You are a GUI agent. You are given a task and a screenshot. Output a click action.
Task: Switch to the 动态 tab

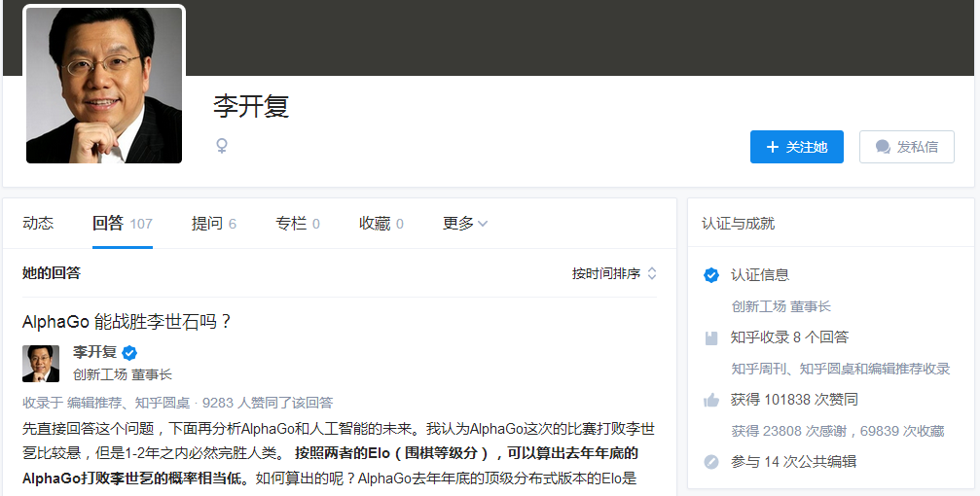point(38,223)
